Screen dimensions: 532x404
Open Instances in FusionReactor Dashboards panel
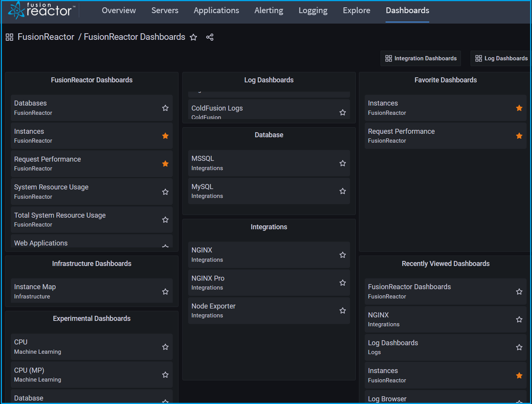[x=92, y=136]
